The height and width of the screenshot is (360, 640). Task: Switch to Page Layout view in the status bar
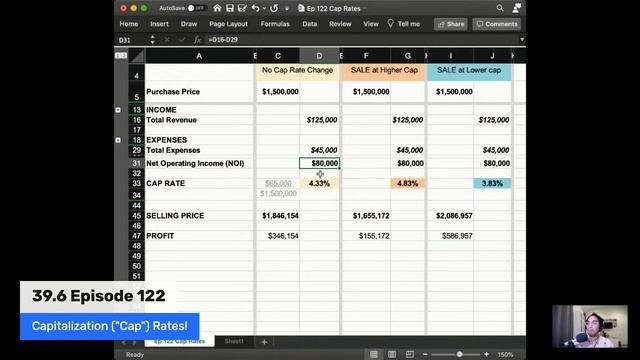tap(392, 354)
